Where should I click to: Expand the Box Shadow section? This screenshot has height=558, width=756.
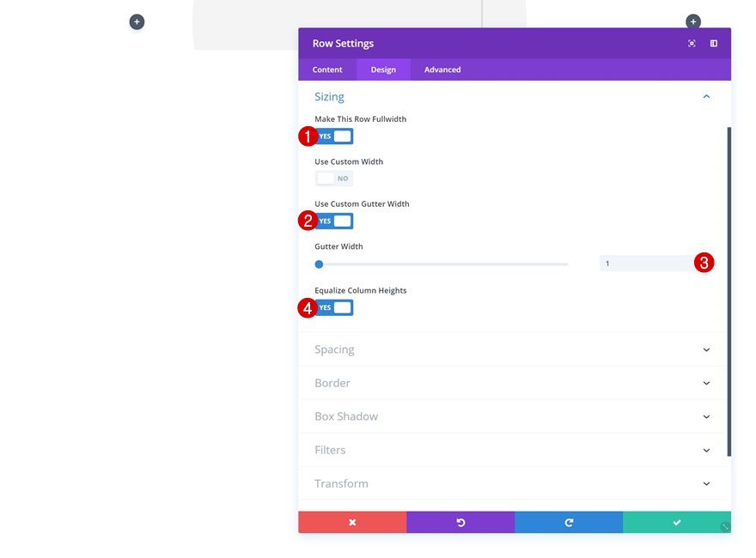pos(514,416)
